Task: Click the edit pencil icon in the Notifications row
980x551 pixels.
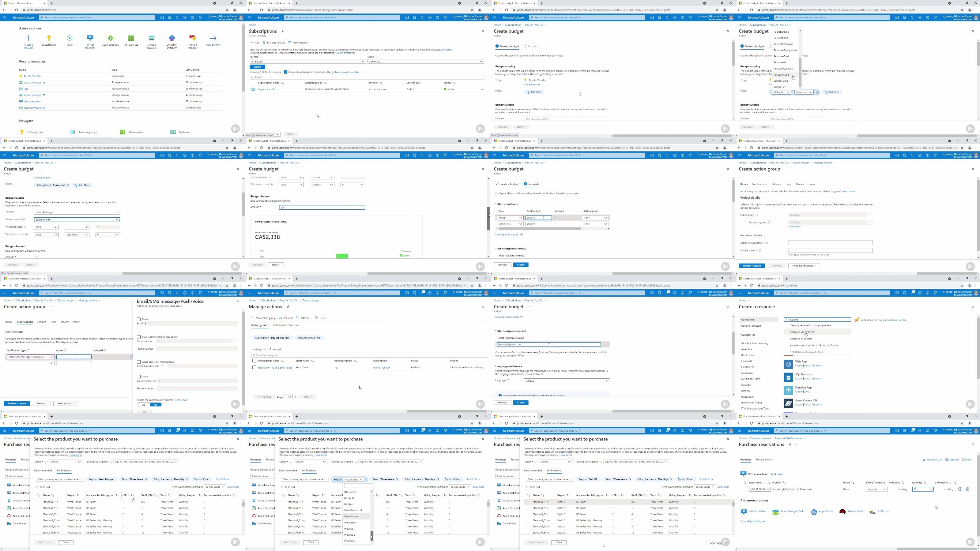Action: pos(131,357)
